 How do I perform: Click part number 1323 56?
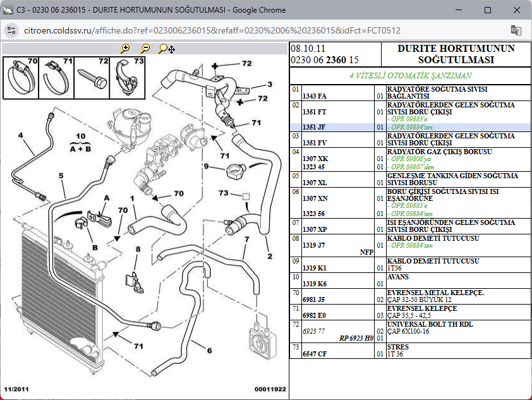314,214
